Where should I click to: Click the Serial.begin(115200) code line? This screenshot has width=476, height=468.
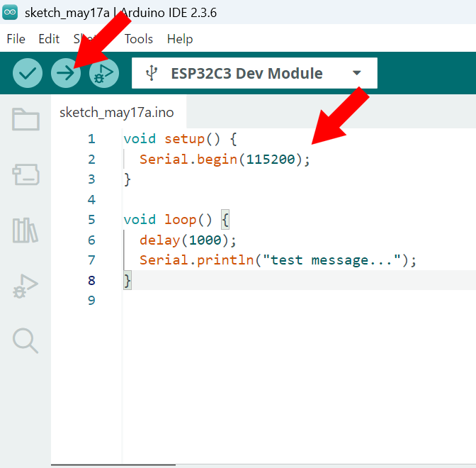coord(225,160)
